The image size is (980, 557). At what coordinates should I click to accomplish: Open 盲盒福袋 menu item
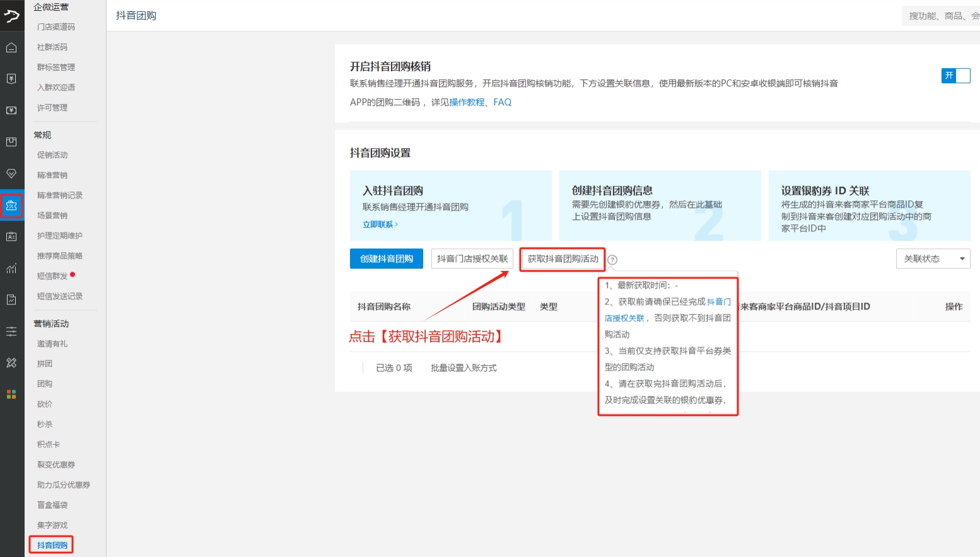pyautogui.click(x=52, y=505)
